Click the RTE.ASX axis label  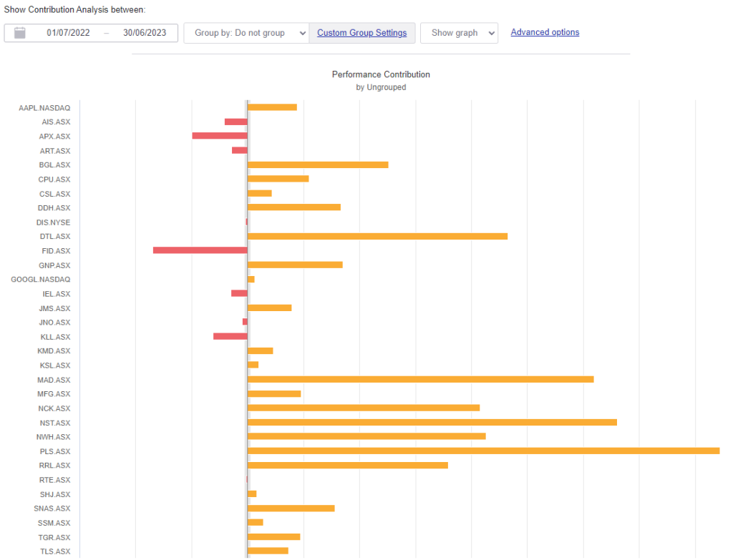pos(54,480)
